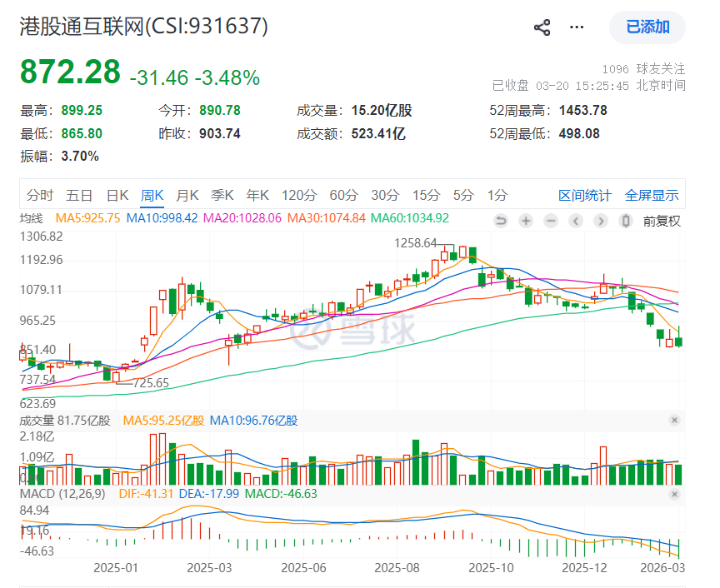Reset chart view with the undo icon
The height and width of the screenshot is (588, 720).
500,221
